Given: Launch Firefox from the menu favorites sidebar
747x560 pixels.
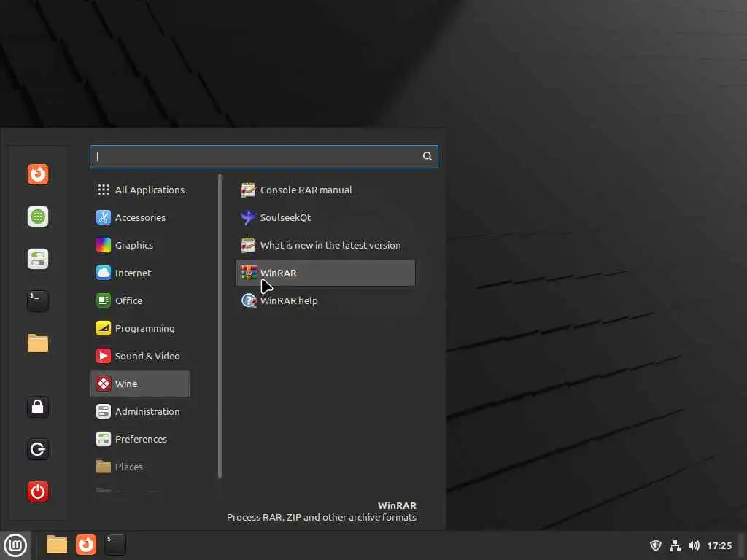Looking at the screenshot, I should pos(38,174).
